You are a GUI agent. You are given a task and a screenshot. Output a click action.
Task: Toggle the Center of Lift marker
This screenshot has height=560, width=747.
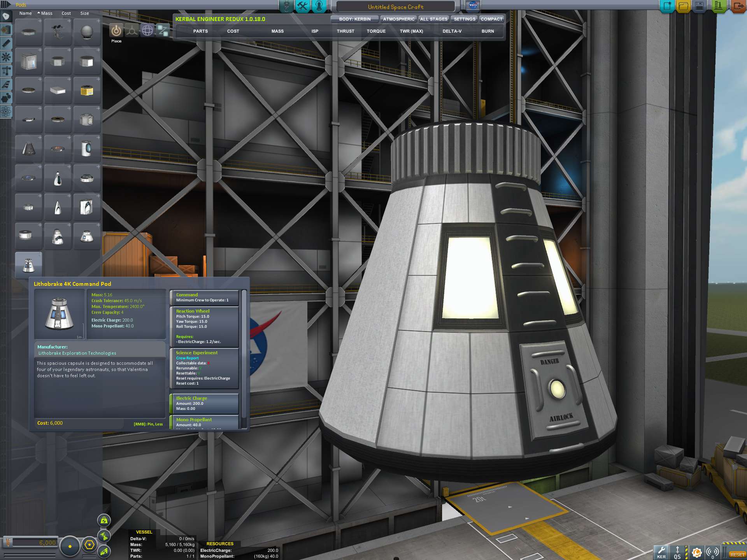[x=104, y=552]
